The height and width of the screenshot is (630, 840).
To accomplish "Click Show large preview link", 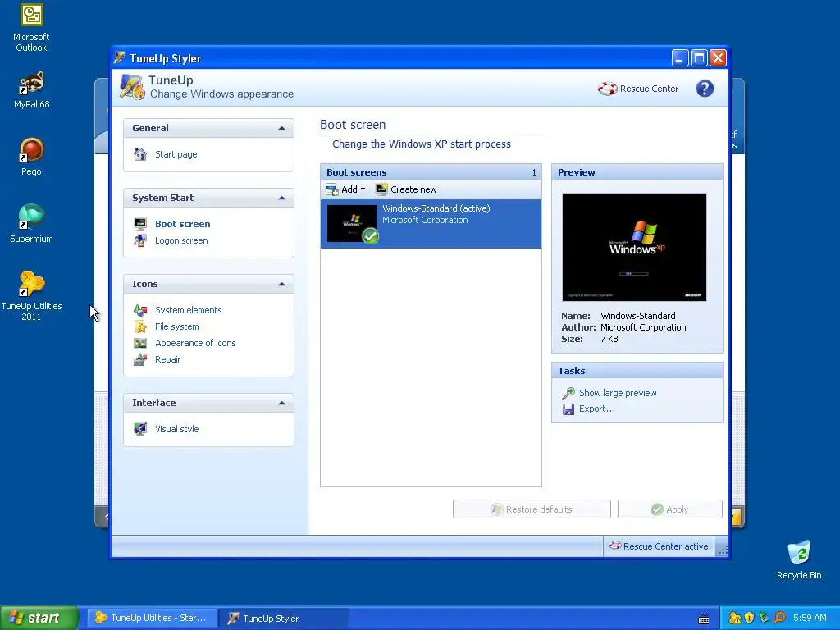I will click(618, 393).
